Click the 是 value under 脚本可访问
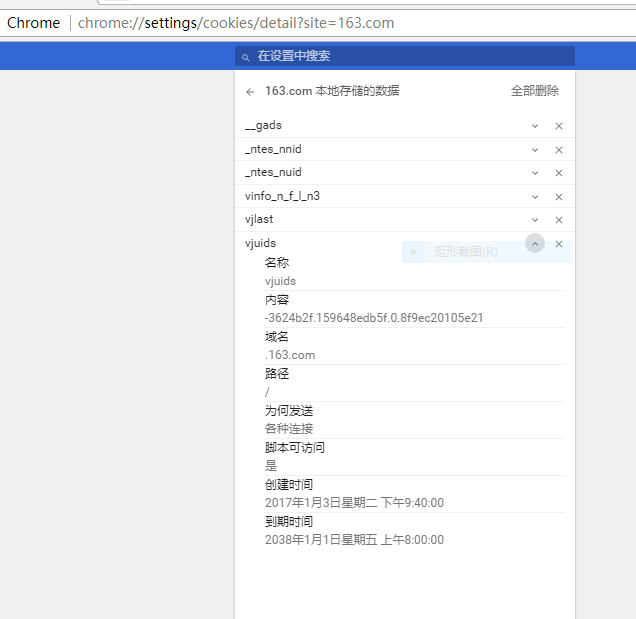Image resolution: width=636 pixels, height=619 pixels. point(271,466)
